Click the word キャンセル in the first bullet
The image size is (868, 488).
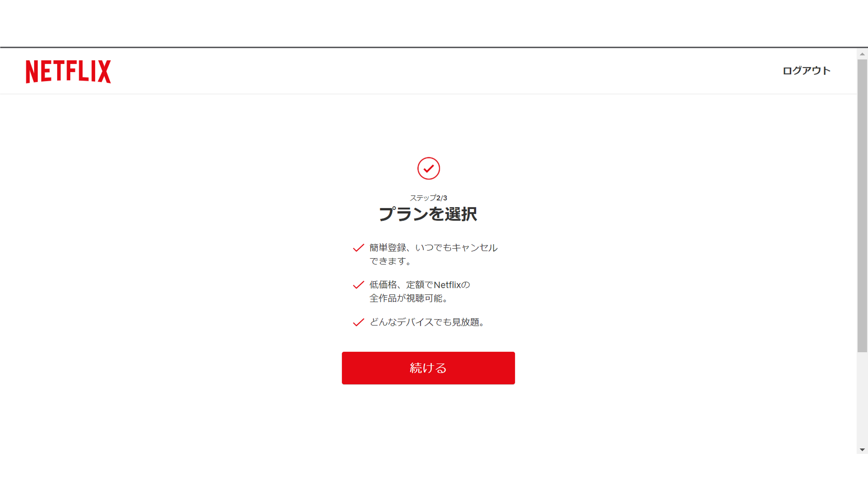(474, 248)
